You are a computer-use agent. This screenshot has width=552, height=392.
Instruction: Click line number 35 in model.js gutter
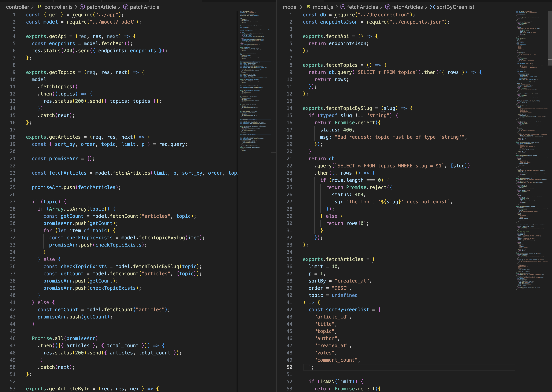(289, 259)
